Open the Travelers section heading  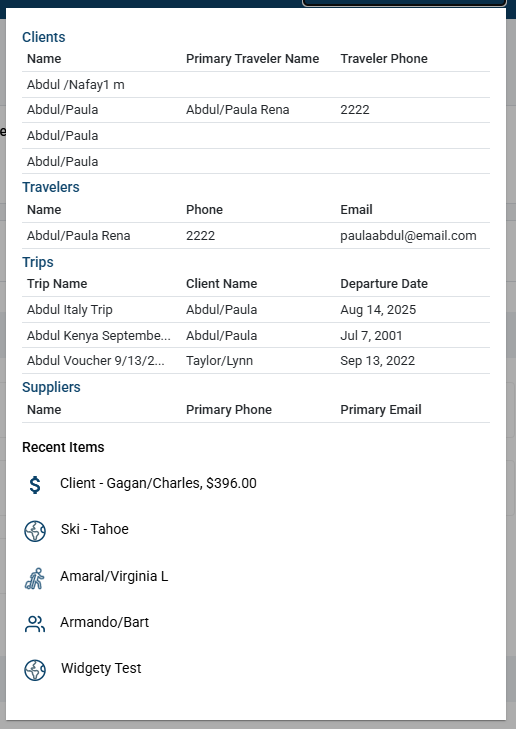[51, 187]
